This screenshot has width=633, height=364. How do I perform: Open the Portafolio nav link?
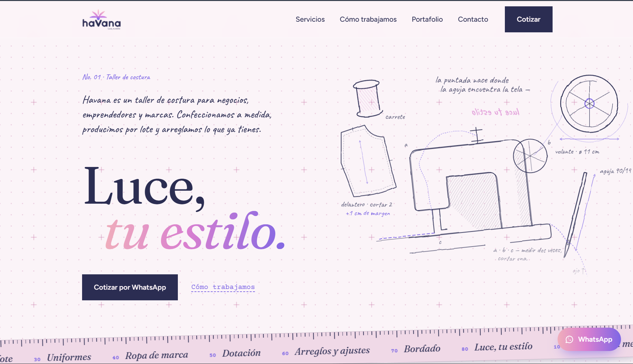427,19
